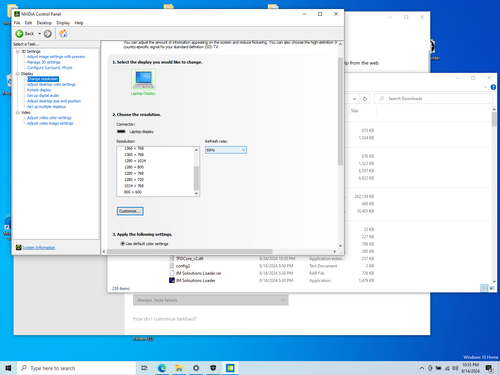This screenshot has width=500, height=375.
Task: Select the Laptop Display monitor icon
Action: (x=143, y=79)
